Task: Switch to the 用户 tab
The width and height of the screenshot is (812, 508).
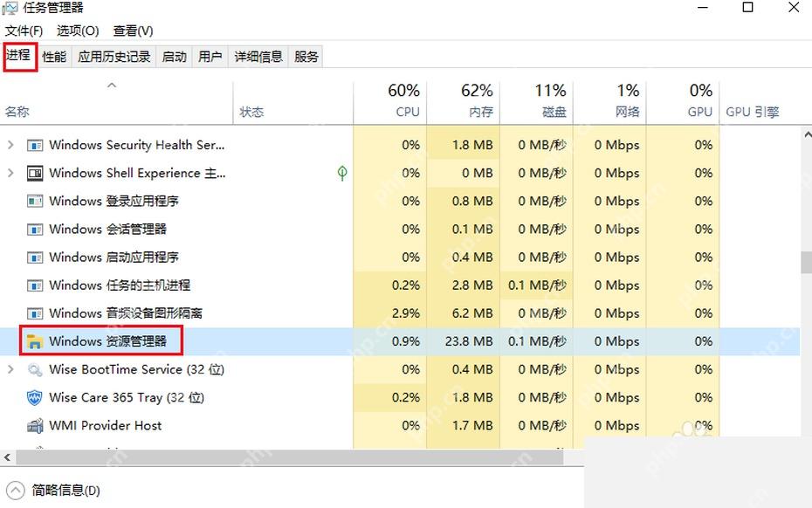Action: 210,57
